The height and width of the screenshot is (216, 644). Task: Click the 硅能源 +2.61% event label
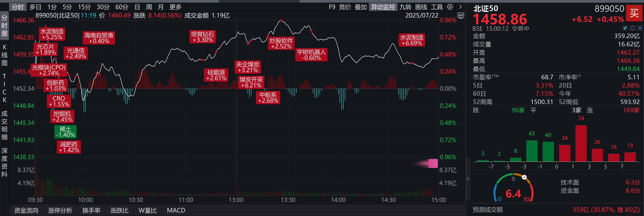tap(216, 75)
